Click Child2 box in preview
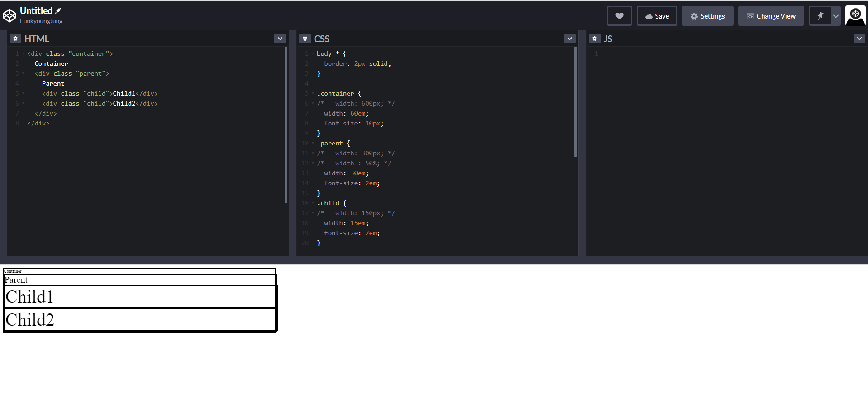The image size is (868, 395). 140,320
